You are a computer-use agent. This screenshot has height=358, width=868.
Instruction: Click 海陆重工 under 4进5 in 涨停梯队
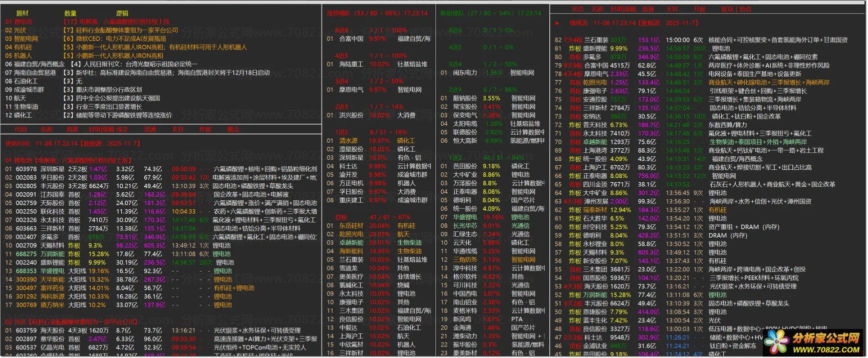coord(351,65)
